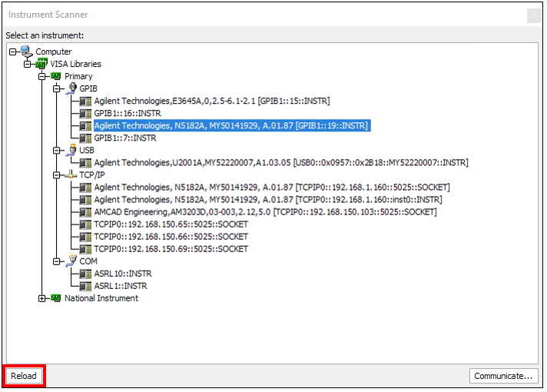Select TCPIP0::192.168.150.66::5025::SOCKET
The height and width of the screenshot is (392, 547).
point(171,237)
